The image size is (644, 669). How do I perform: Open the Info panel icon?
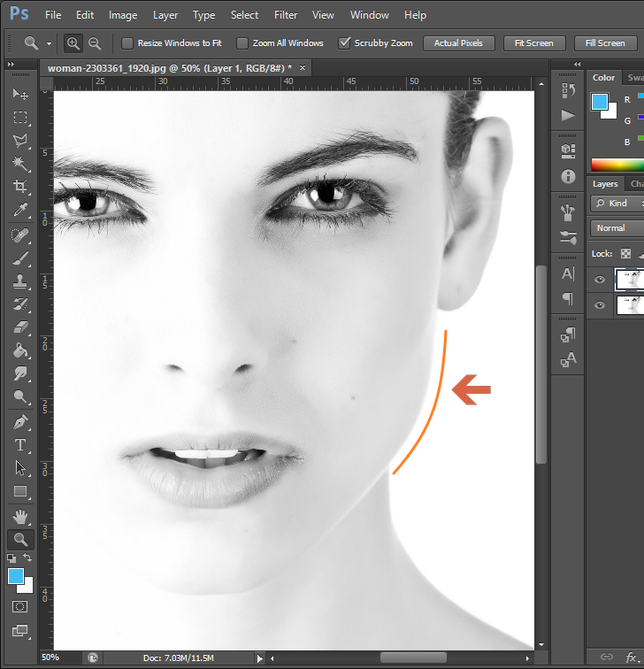568,176
